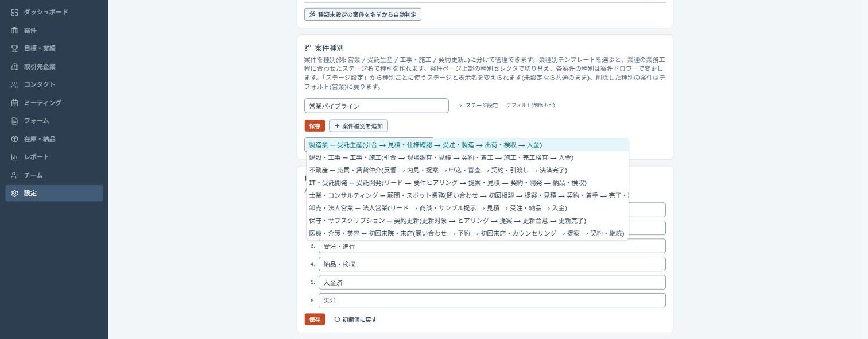The width and height of the screenshot is (868, 339).
Task: Click the 目標・実績 trophy icon
Action: pos(15,48)
